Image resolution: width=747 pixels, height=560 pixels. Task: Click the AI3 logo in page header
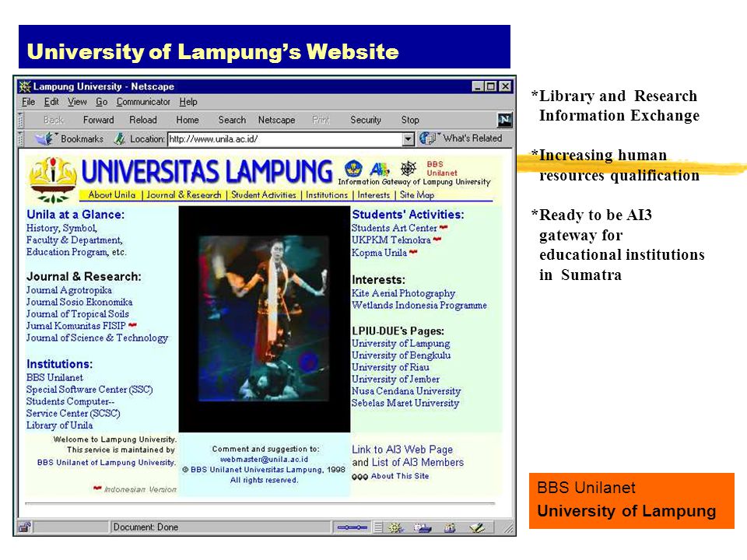point(379,169)
